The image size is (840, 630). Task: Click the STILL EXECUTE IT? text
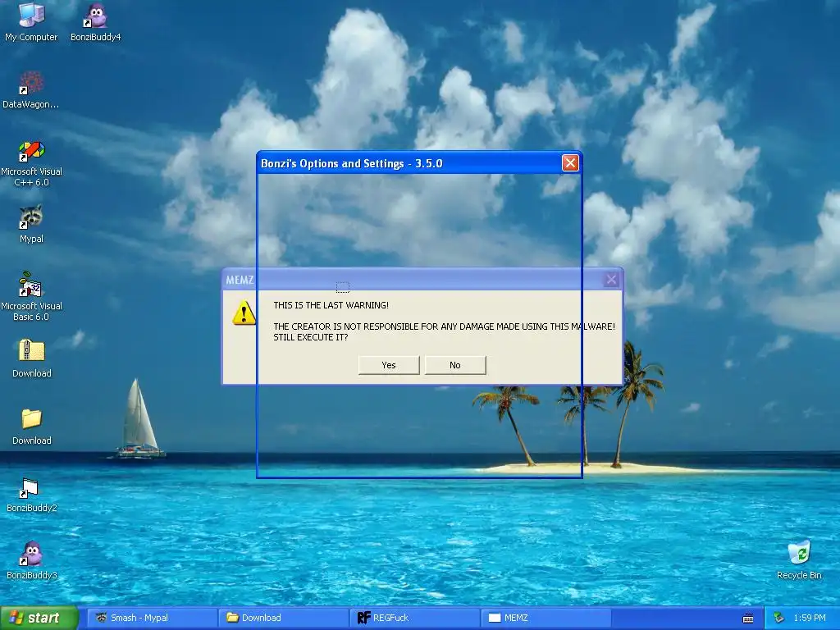(311, 337)
